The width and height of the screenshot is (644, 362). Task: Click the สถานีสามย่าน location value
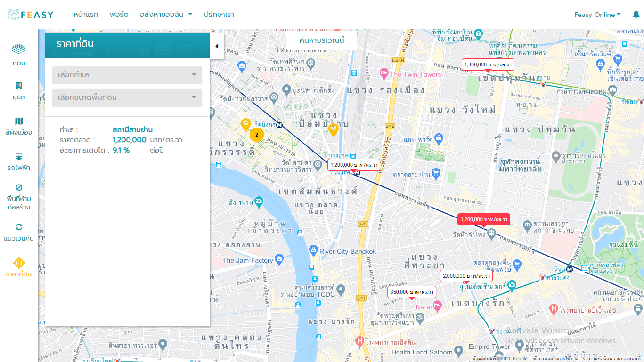132,129
